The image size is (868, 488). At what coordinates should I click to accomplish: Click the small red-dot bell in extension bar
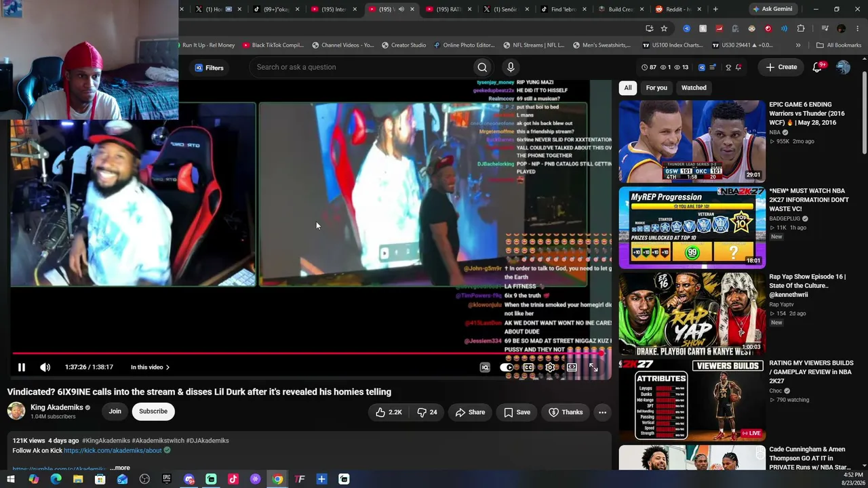738,67
